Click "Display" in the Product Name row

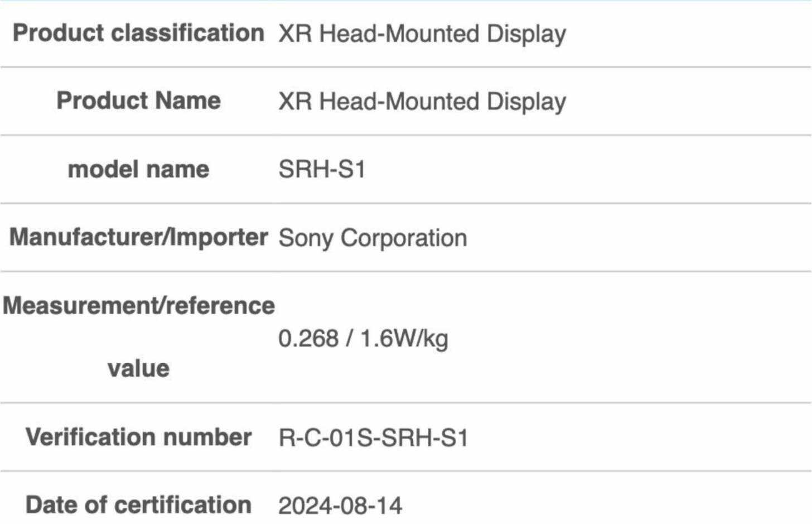[526, 102]
